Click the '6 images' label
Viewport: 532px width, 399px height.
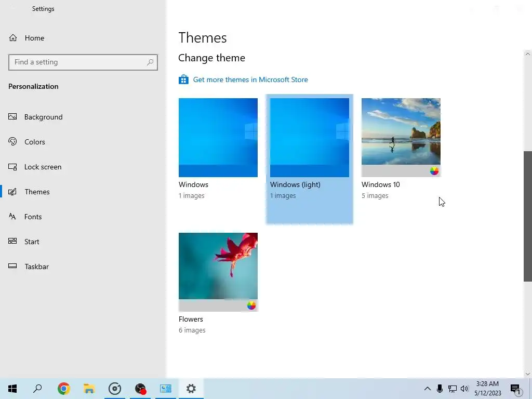(192, 330)
